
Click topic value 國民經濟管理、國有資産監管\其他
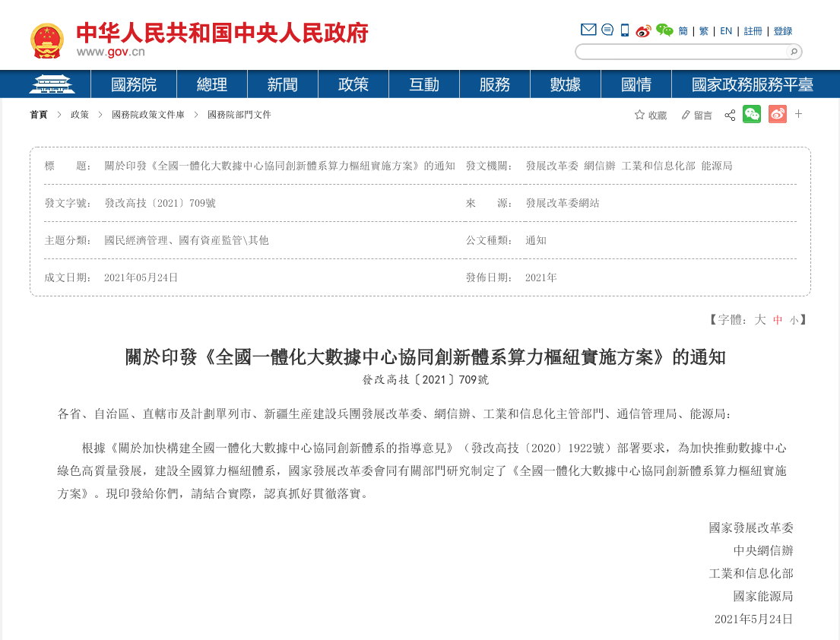coord(186,240)
